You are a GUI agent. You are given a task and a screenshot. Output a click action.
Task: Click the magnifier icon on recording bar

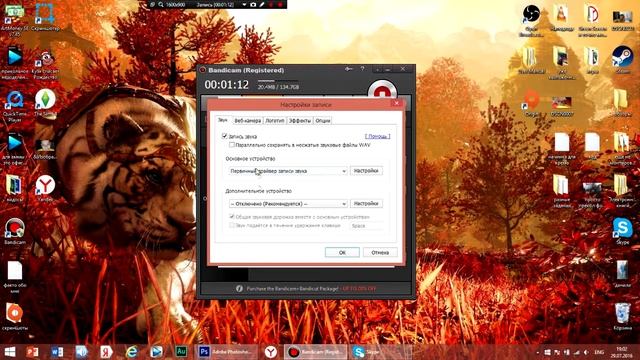[x=161, y=4]
